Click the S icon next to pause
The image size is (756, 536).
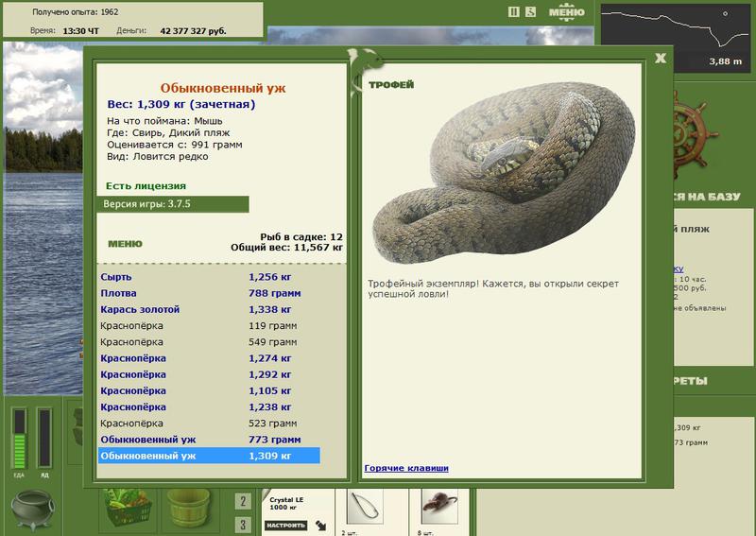(530, 12)
